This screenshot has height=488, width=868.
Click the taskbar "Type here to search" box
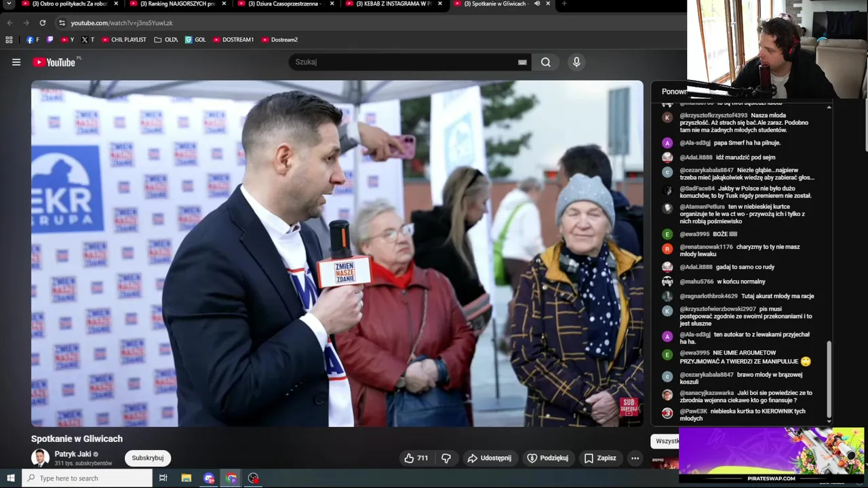pyautogui.click(x=87, y=479)
